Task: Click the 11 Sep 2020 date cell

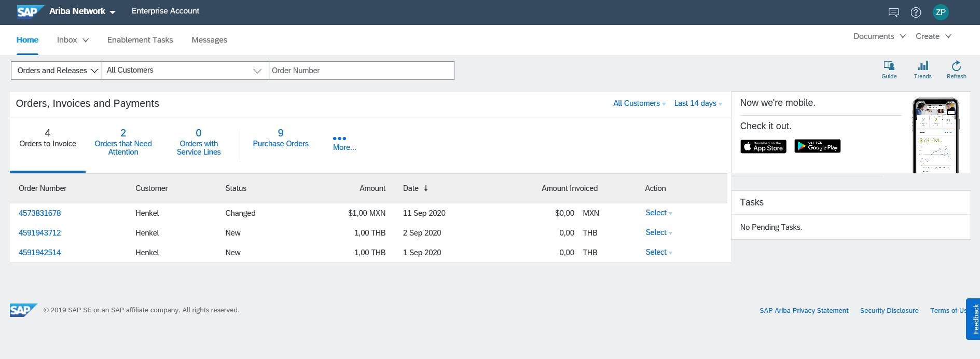Action: tap(424, 213)
